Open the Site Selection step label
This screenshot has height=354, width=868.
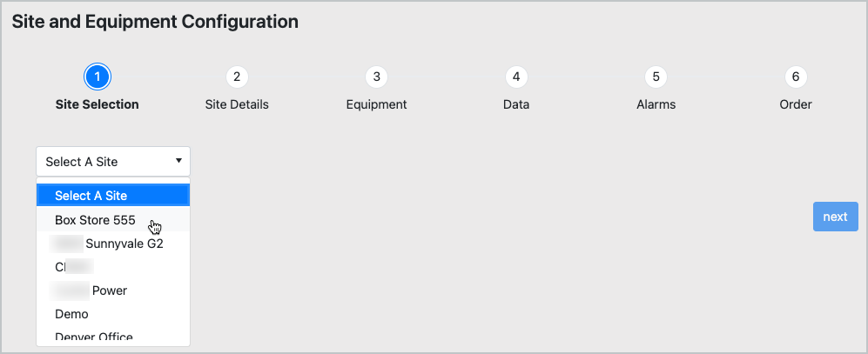pyautogui.click(x=98, y=104)
